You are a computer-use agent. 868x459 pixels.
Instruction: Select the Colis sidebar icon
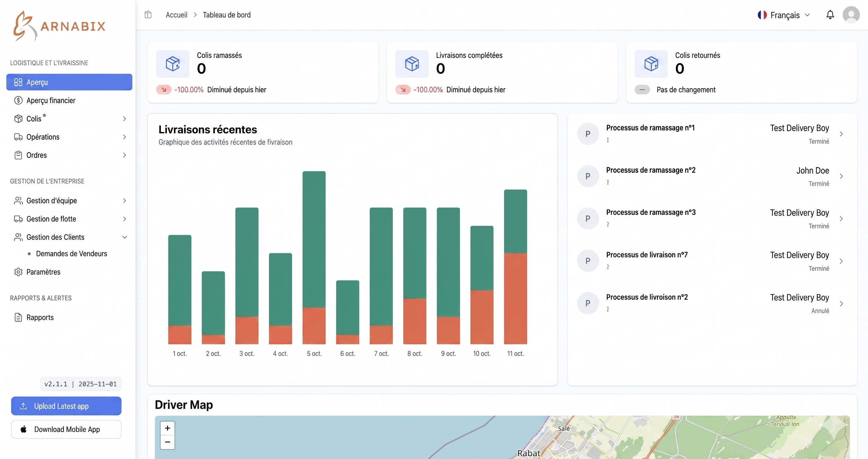[x=19, y=118]
